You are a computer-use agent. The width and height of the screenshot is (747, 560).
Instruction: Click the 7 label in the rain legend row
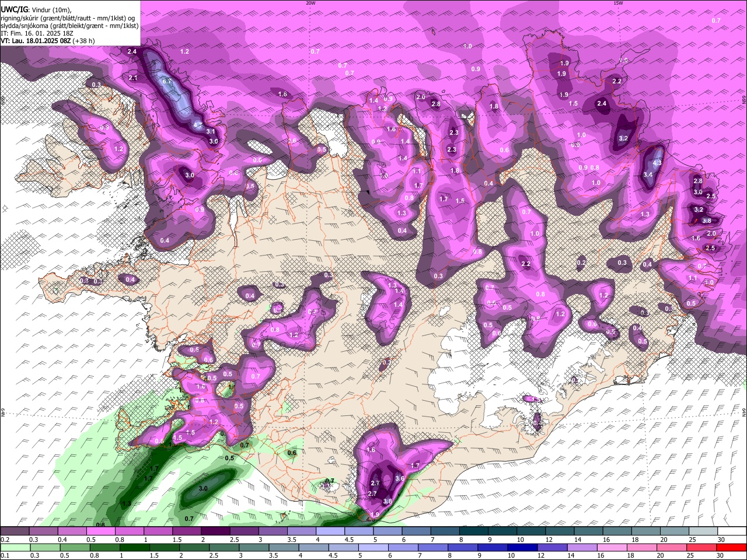420,556
